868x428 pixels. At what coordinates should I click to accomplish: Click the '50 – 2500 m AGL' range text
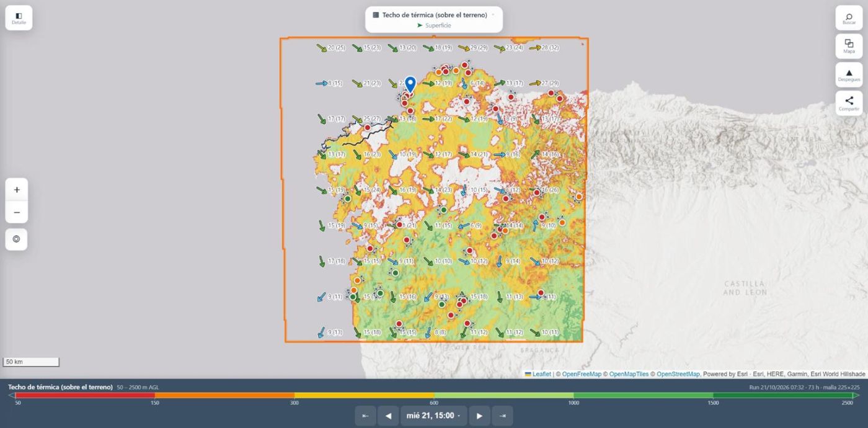138,387
